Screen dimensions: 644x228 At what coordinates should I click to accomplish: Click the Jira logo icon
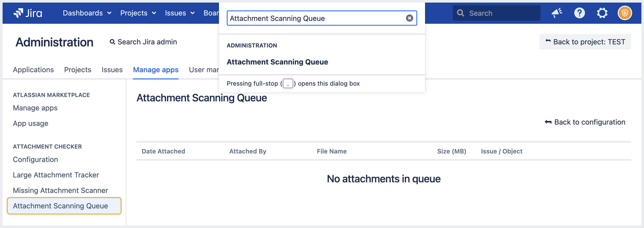(18, 13)
